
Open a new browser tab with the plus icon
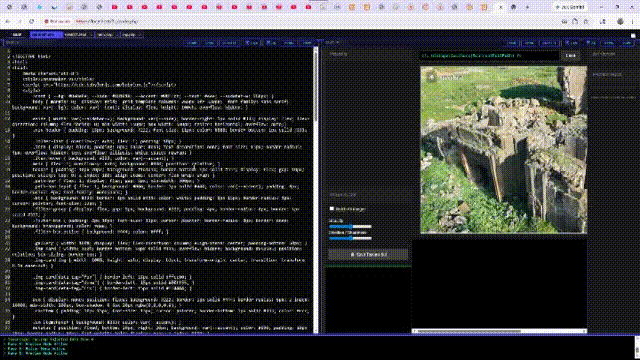coord(527,7)
